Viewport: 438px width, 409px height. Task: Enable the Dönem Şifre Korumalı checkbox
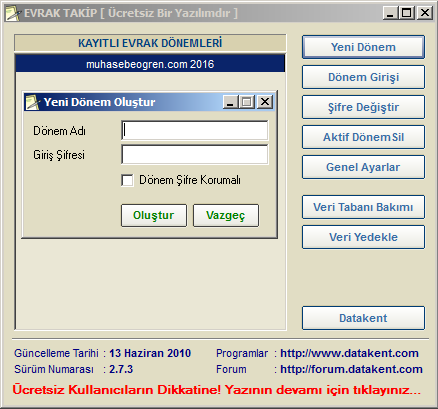[x=127, y=180]
